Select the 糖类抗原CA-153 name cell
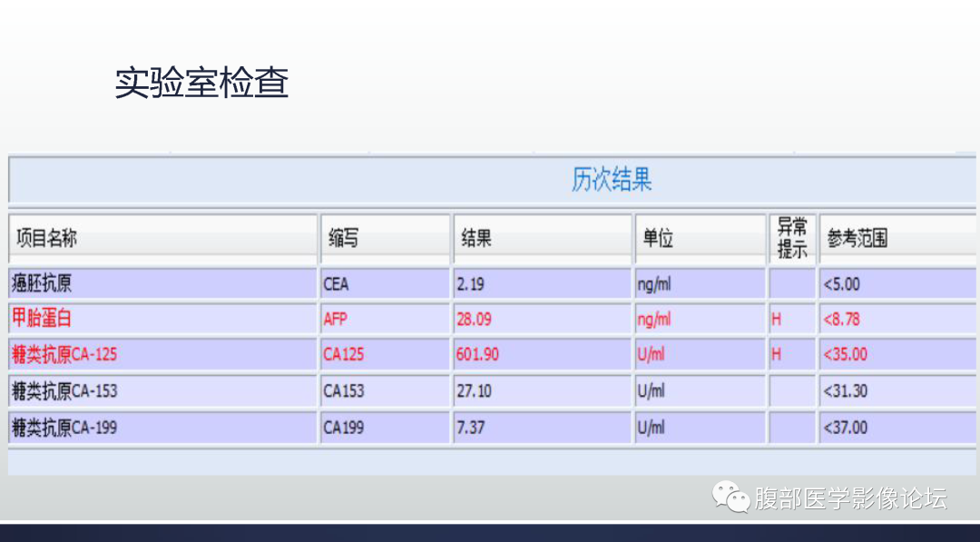980x542 pixels. point(163,390)
